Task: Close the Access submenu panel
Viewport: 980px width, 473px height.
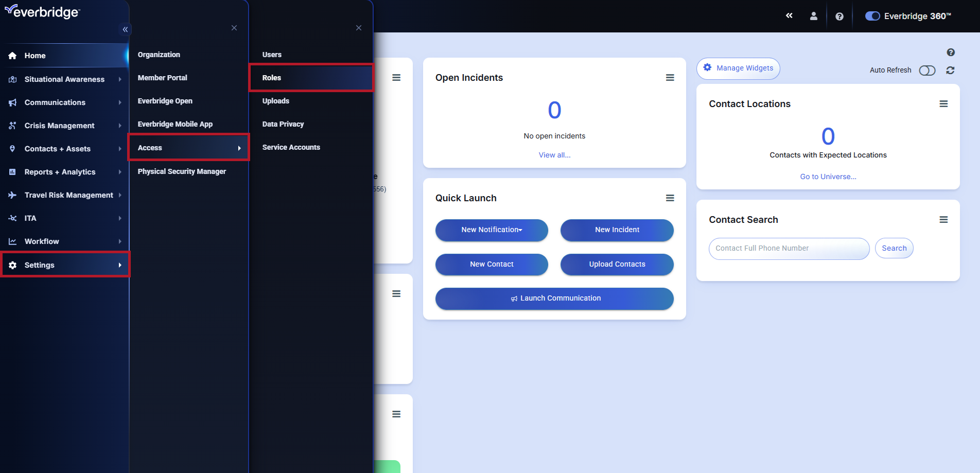Action: coord(358,28)
